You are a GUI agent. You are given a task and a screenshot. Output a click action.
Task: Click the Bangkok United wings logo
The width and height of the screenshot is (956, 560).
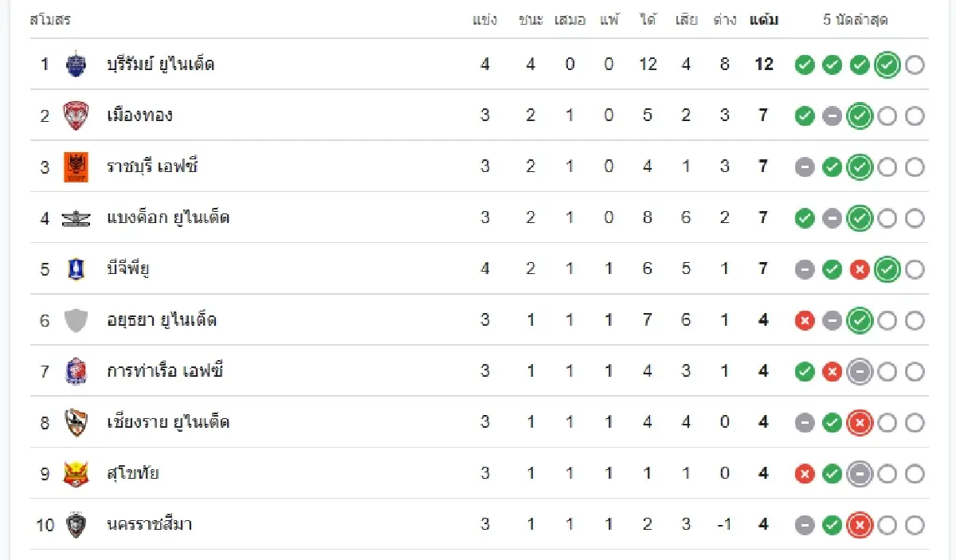76,218
